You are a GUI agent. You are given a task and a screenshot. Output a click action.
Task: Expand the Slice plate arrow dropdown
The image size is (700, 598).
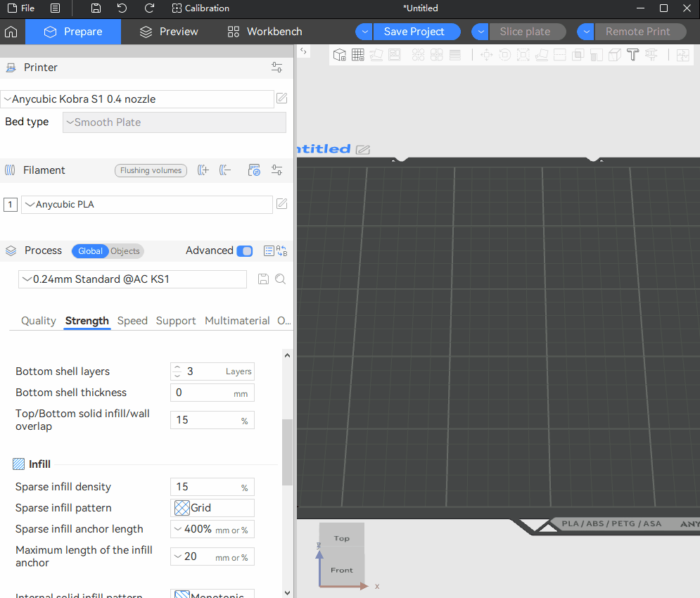coord(481,32)
